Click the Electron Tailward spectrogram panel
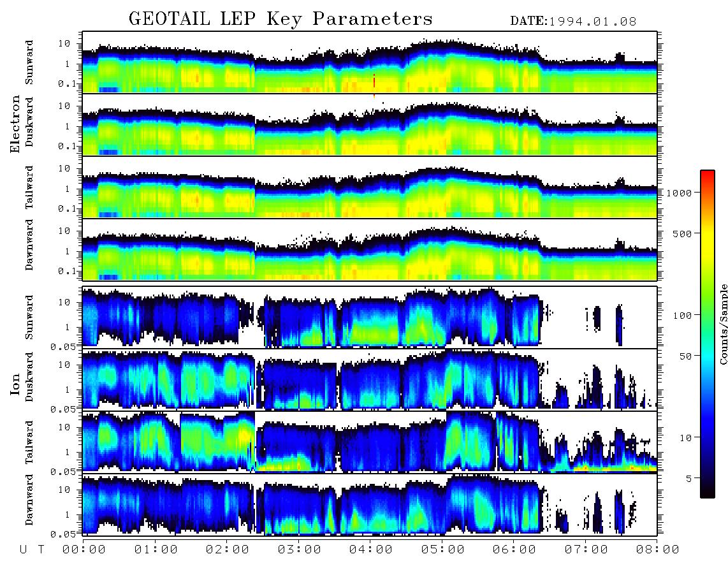 click(x=370, y=187)
